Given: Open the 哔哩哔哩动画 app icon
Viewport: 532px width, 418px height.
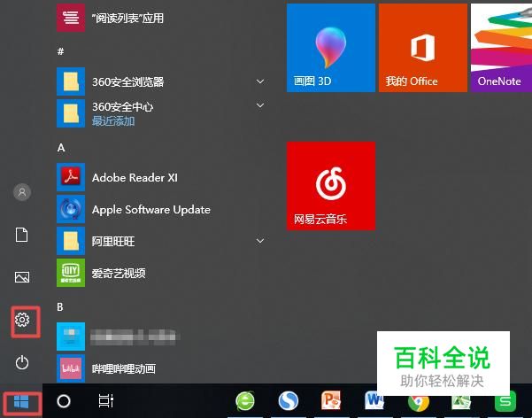Looking at the screenshot, I should pos(71,368).
